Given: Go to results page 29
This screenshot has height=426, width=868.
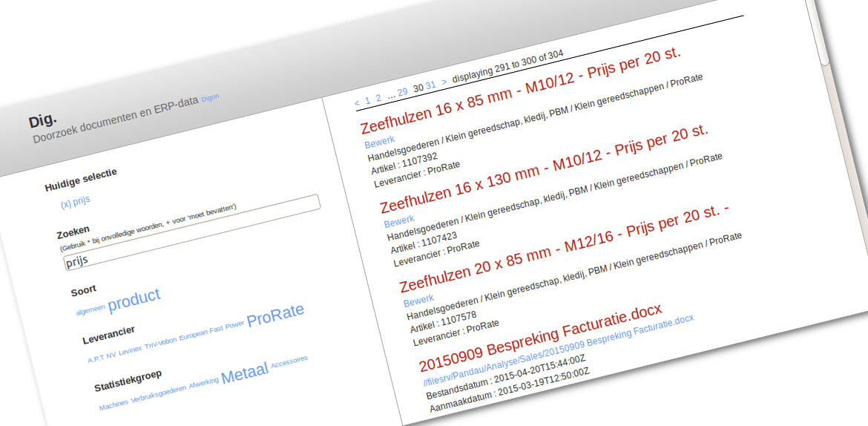Looking at the screenshot, I should [x=402, y=92].
